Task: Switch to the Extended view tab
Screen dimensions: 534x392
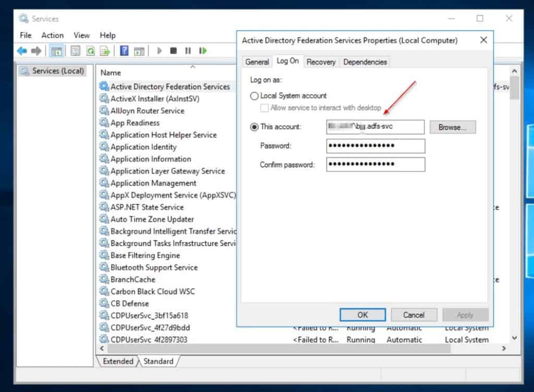Action: (x=118, y=361)
